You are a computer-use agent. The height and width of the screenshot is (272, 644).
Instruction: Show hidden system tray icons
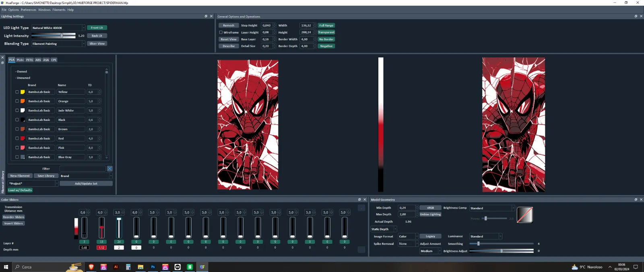click(x=610, y=267)
